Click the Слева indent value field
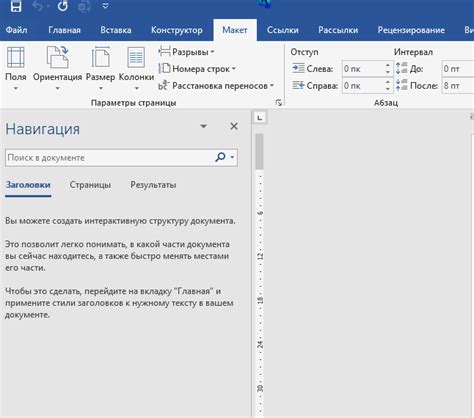Screen dimensions: 474x418 pyautogui.click(x=363, y=69)
